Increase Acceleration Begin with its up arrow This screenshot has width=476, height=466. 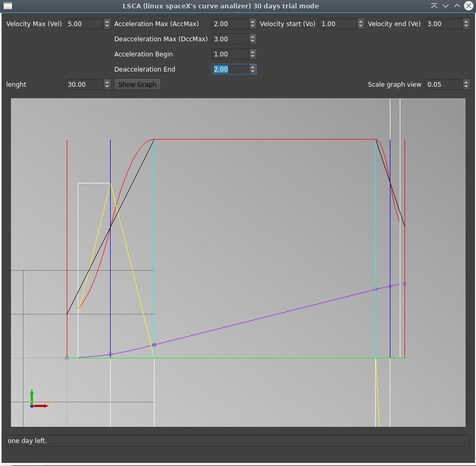coord(253,52)
